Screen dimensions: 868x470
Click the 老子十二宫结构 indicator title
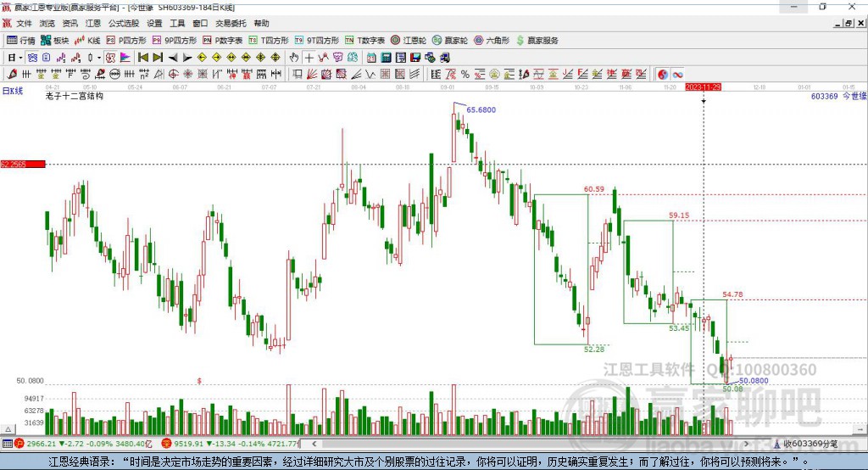pyautogui.click(x=75, y=96)
